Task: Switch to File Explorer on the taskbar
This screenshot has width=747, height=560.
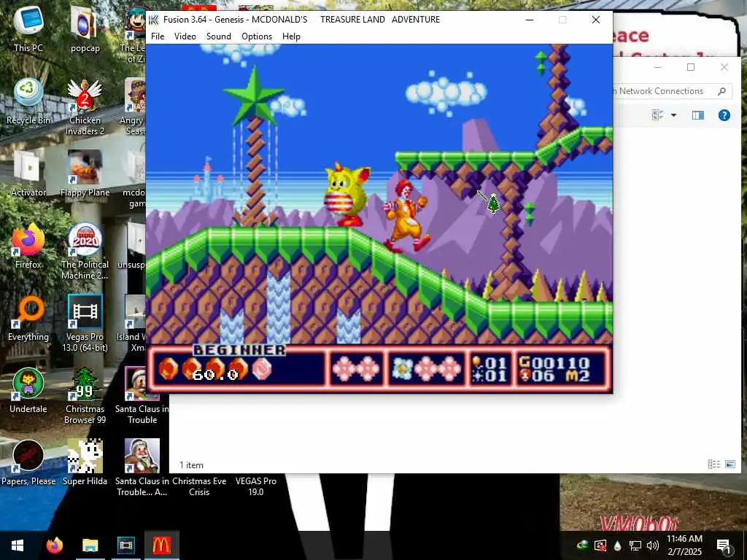Action: point(90,545)
